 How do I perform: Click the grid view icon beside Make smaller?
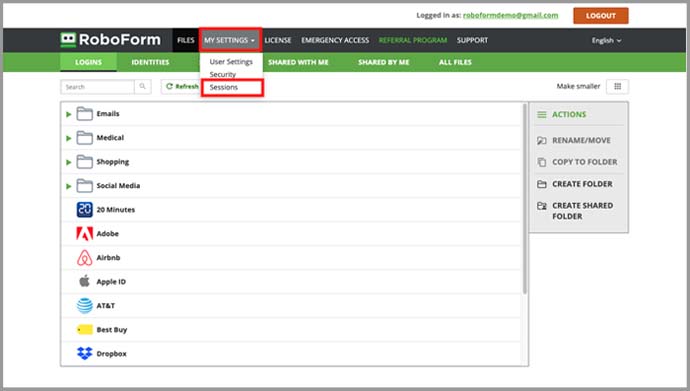pyautogui.click(x=617, y=87)
